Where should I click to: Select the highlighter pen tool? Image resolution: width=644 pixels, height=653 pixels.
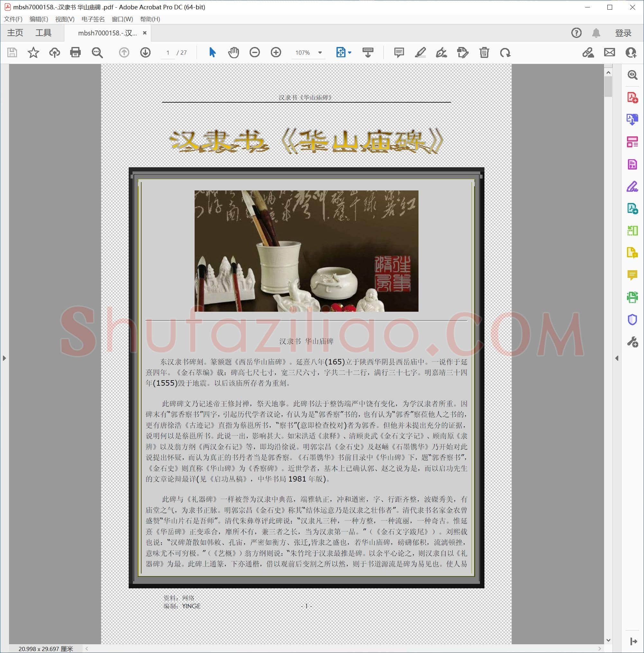(x=420, y=52)
